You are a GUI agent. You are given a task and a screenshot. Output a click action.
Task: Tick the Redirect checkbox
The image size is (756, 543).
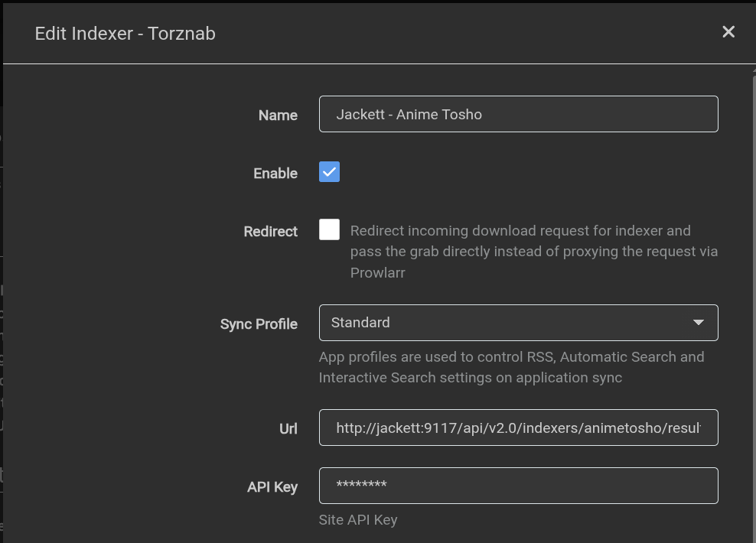point(329,229)
